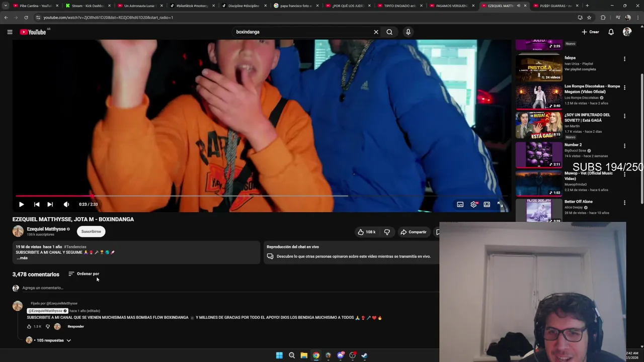Bookmark this page with the star
This screenshot has width=644, height=362.
coord(589,18)
